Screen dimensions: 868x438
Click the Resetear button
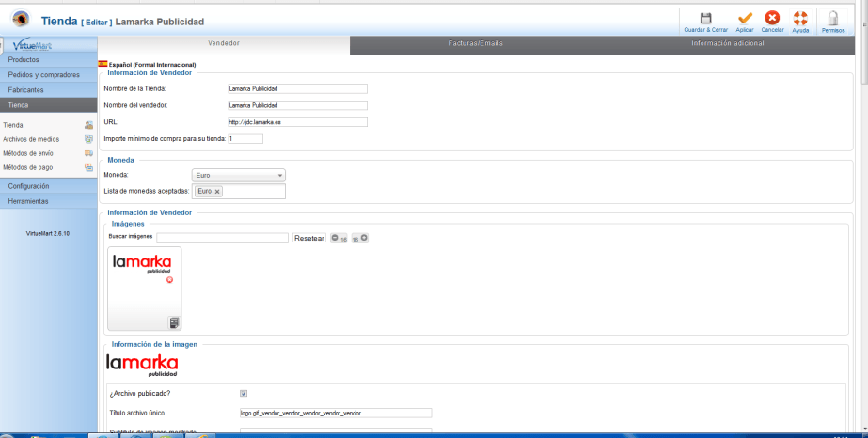point(309,238)
